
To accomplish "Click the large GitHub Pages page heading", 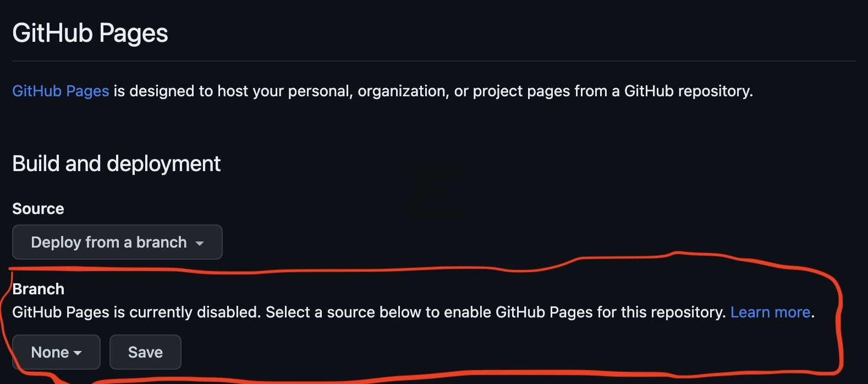I will pos(90,33).
